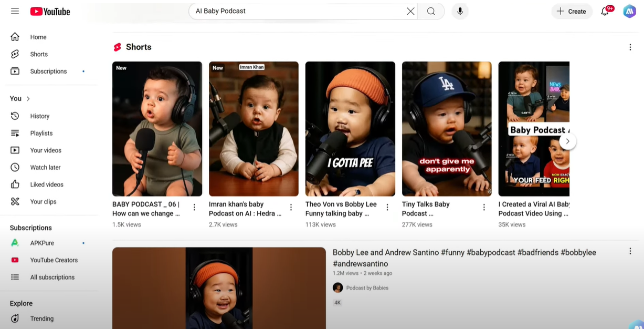
Task: Open the Create button
Action: click(x=572, y=11)
